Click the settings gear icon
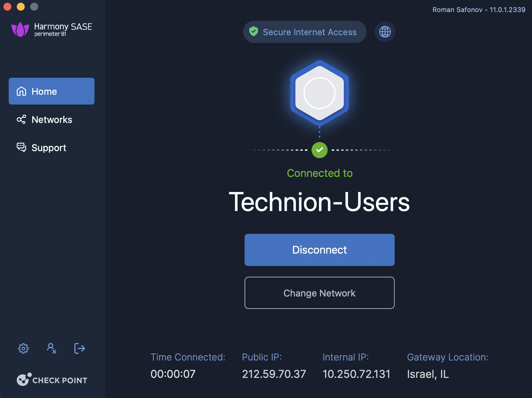Viewport: 532px width, 398px height. click(23, 348)
